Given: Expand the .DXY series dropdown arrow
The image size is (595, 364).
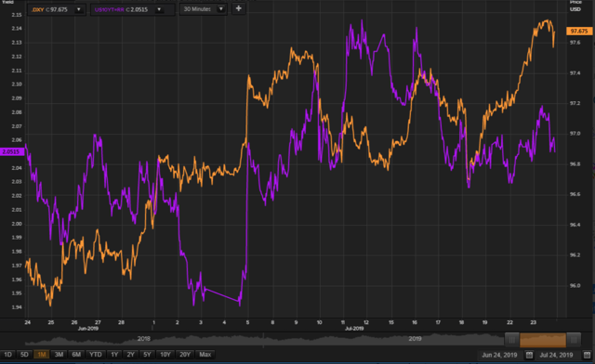Looking at the screenshot, I should pos(78,9).
